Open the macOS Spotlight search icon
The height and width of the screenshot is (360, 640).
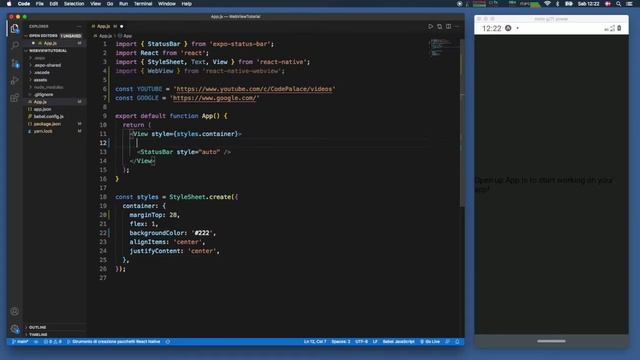[x=618, y=4]
